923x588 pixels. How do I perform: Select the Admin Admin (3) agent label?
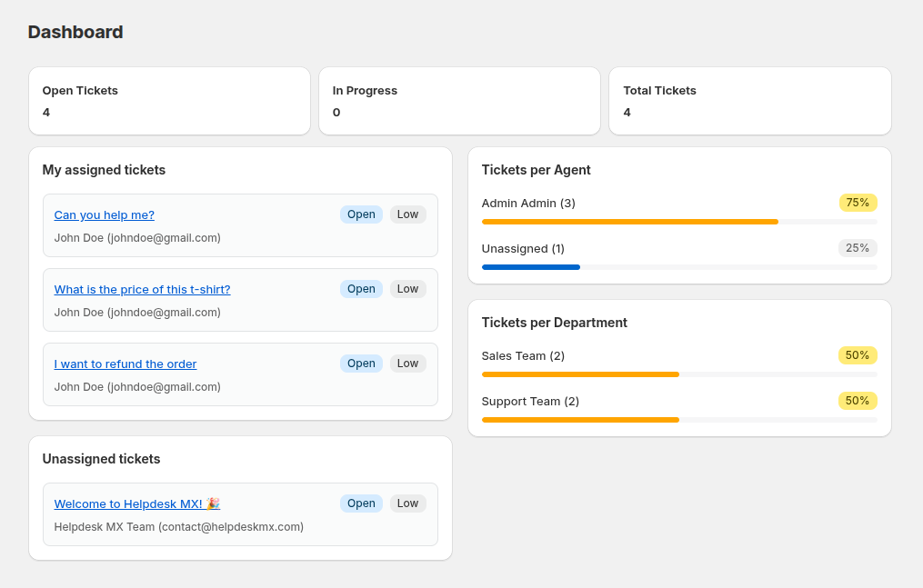pyautogui.click(x=528, y=204)
